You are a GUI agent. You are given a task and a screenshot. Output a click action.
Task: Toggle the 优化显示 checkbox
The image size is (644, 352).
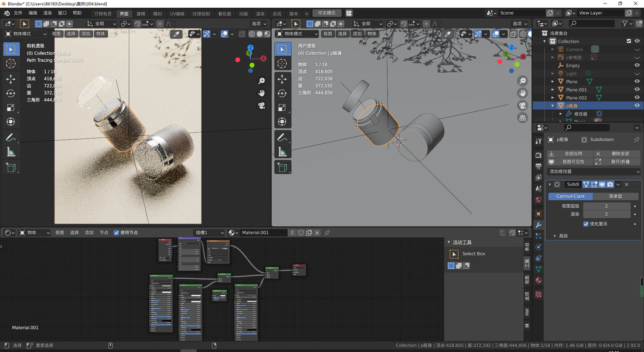[x=586, y=224]
